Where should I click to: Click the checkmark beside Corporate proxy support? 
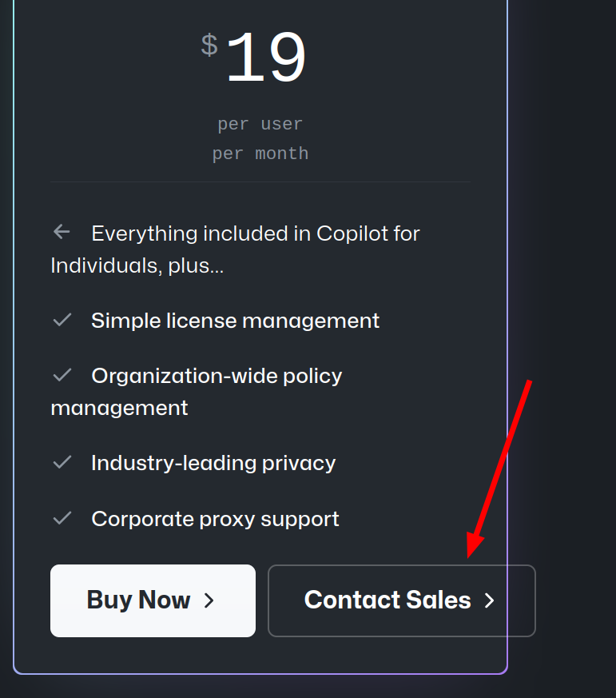pos(62,518)
